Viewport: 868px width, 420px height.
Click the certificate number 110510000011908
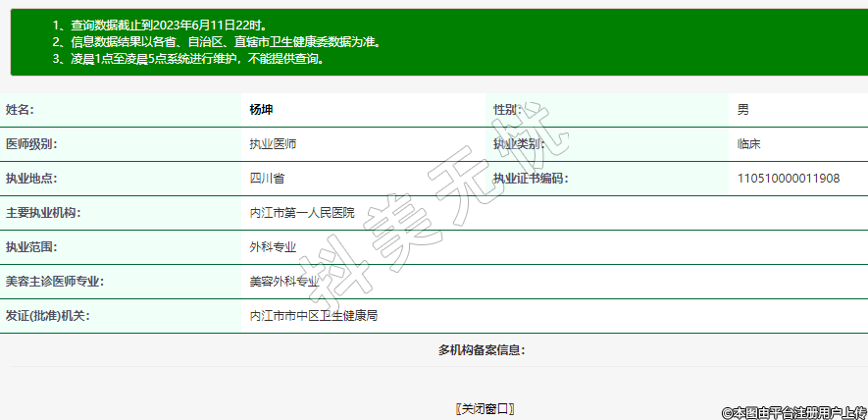point(788,179)
